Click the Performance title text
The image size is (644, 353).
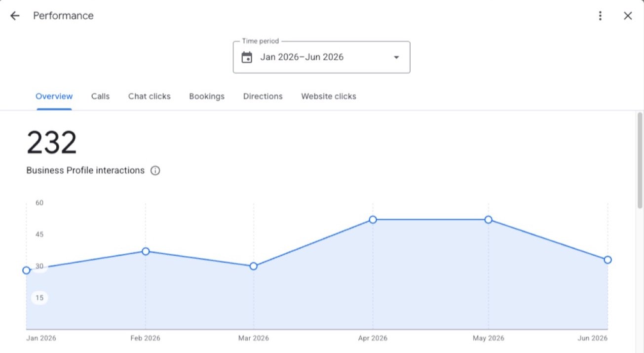pyautogui.click(x=63, y=16)
